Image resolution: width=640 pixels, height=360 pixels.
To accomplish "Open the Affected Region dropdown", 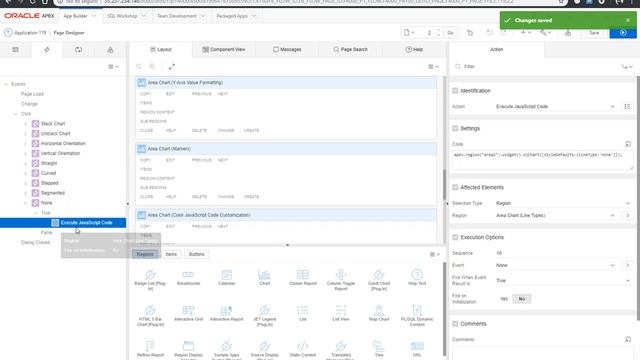I will (556, 215).
